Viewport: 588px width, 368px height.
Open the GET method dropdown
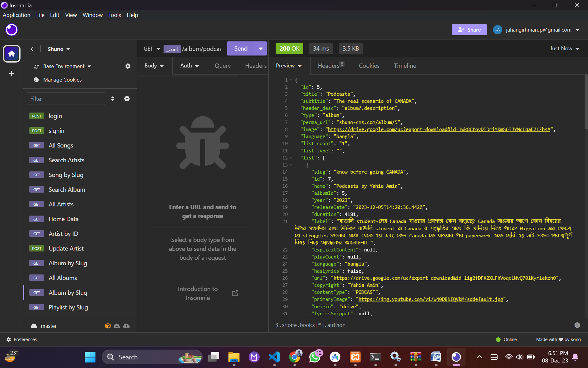(x=152, y=49)
